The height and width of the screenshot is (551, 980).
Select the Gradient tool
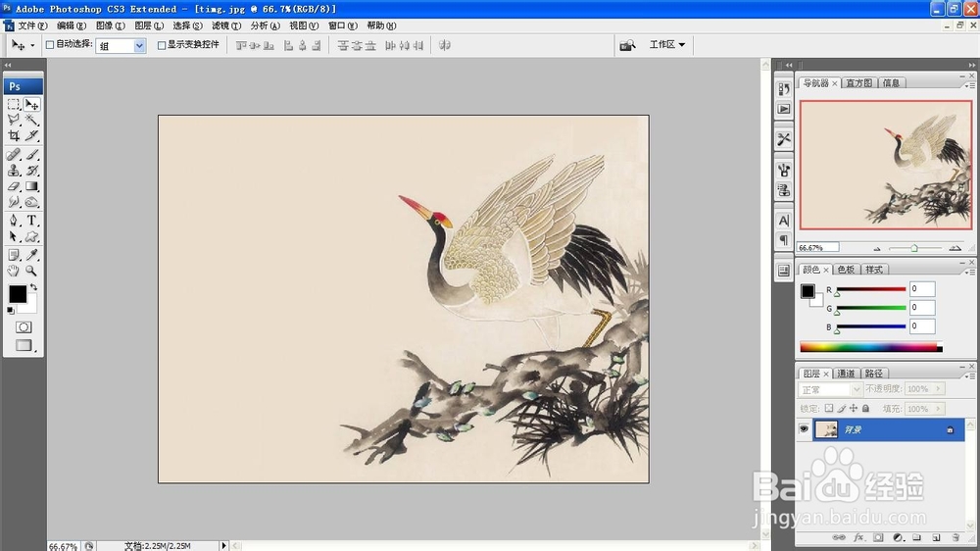click(32, 186)
